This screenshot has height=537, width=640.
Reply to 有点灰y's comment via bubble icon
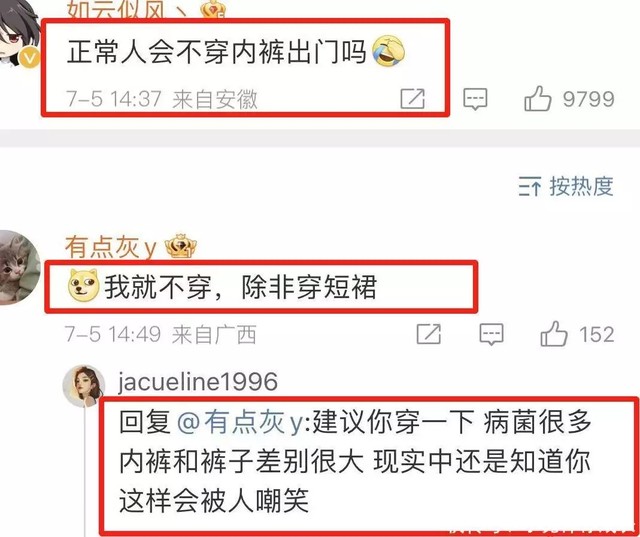pos(491,334)
